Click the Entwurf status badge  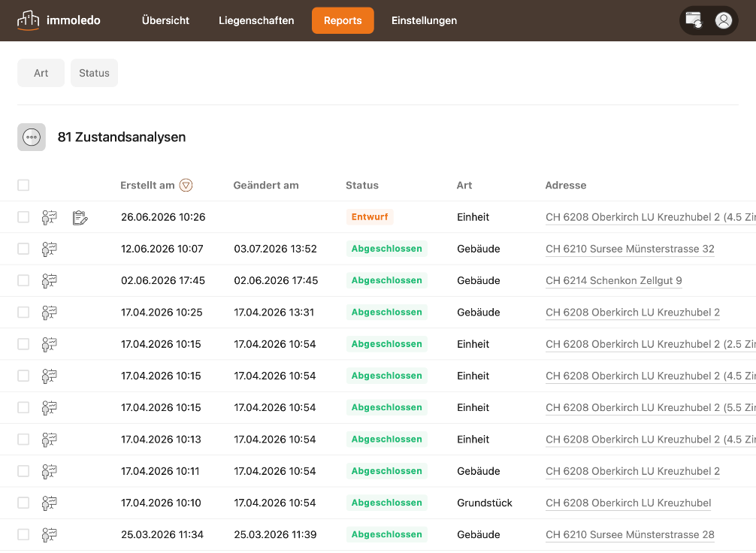(x=370, y=217)
